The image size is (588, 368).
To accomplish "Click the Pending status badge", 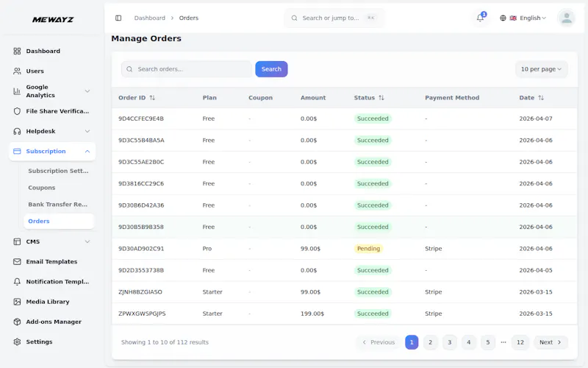I will click(x=368, y=249).
